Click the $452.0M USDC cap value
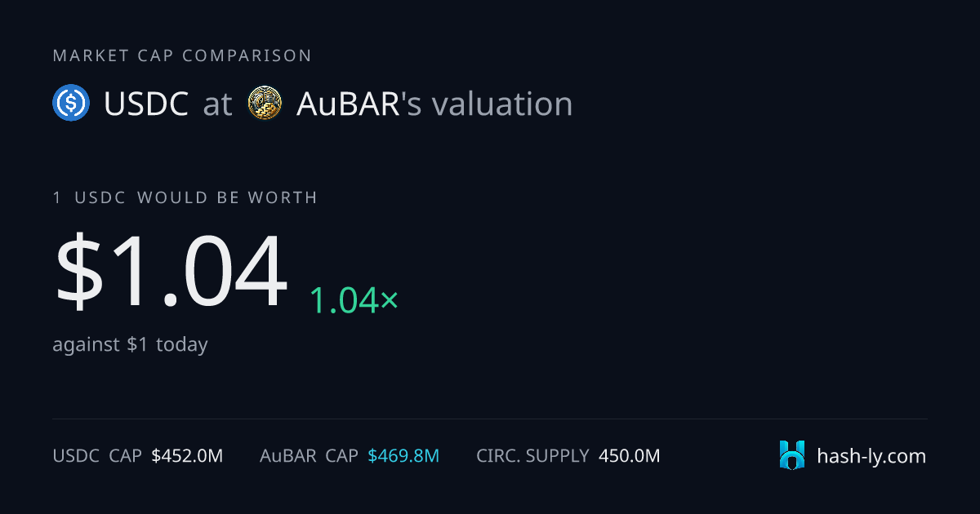The image size is (980, 514). [x=187, y=456]
